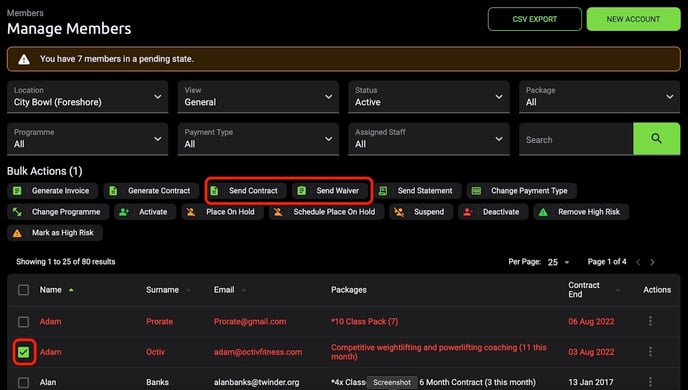The width and height of the screenshot is (688, 390).
Task: Click the pending members warning triangle icon
Action: coord(24,59)
